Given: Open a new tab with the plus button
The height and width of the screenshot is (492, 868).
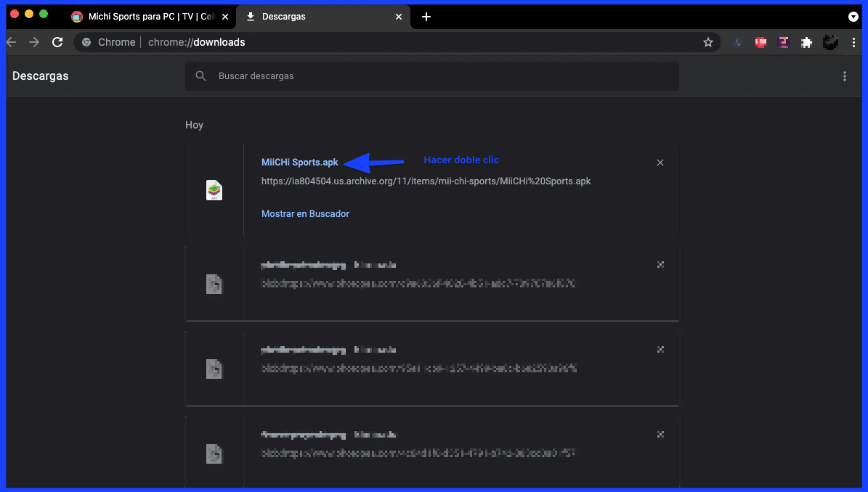Looking at the screenshot, I should (x=426, y=16).
